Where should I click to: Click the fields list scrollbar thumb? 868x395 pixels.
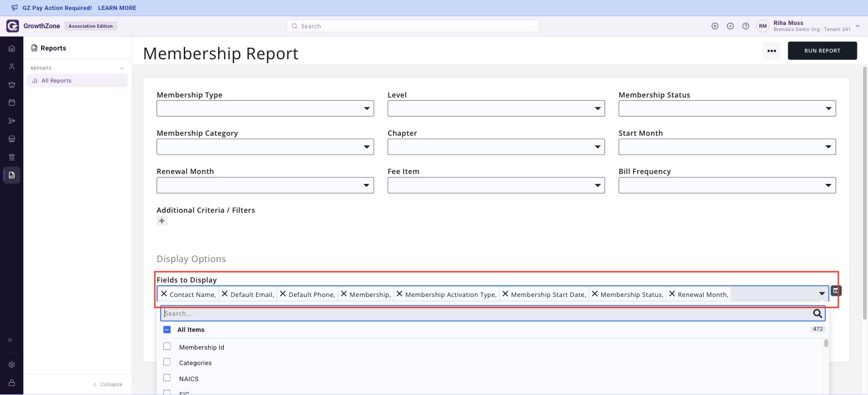[x=826, y=343]
